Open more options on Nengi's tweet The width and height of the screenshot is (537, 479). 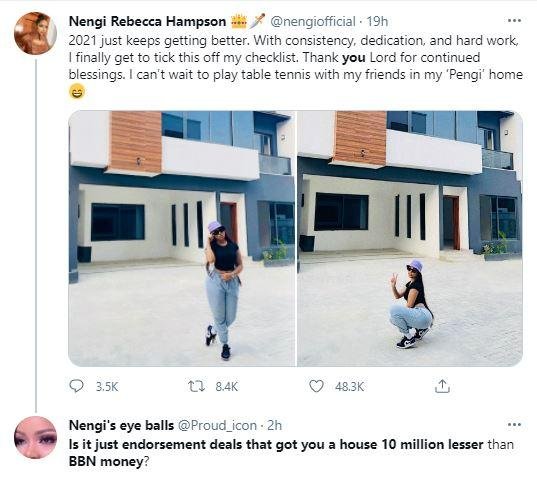[514, 21]
